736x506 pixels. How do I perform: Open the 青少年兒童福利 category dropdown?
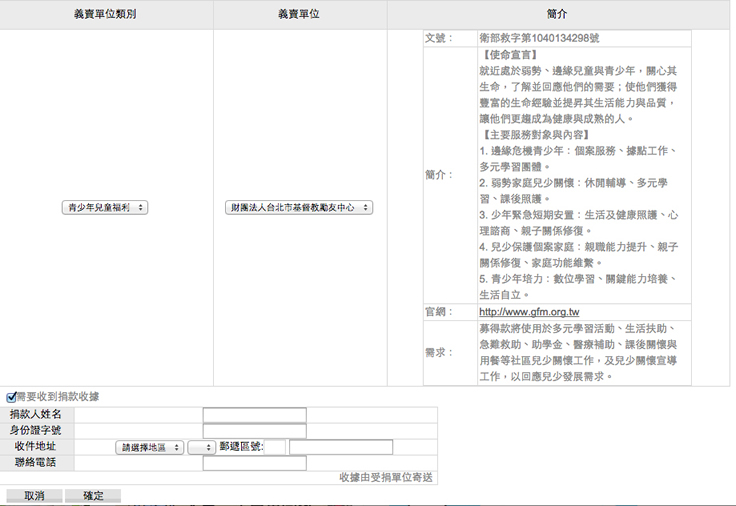pos(105,207)
